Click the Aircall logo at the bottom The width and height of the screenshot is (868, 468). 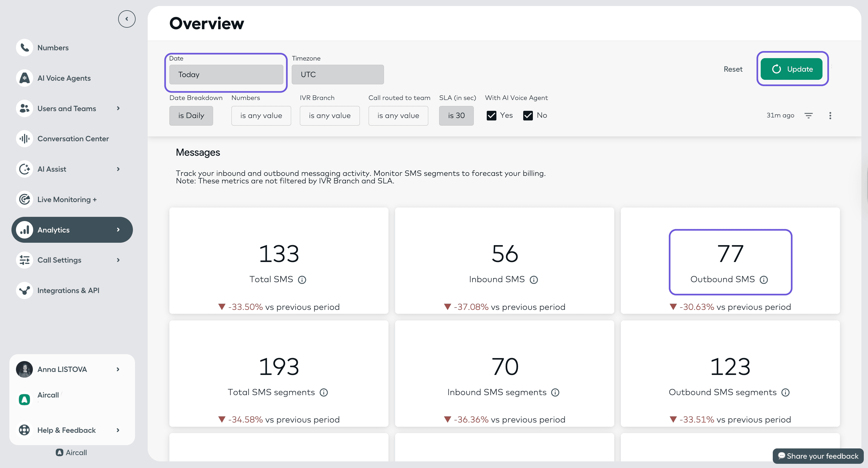(59, 453)
